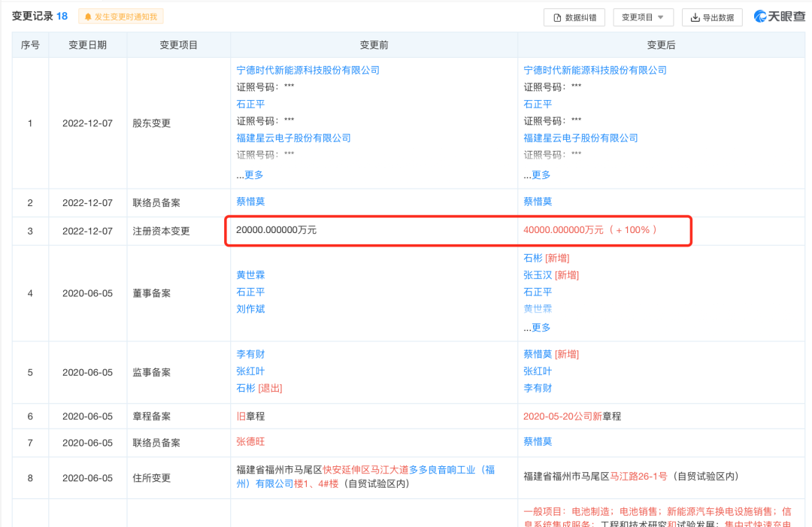Click the 导出数据 download icon

tap(695, 17)
